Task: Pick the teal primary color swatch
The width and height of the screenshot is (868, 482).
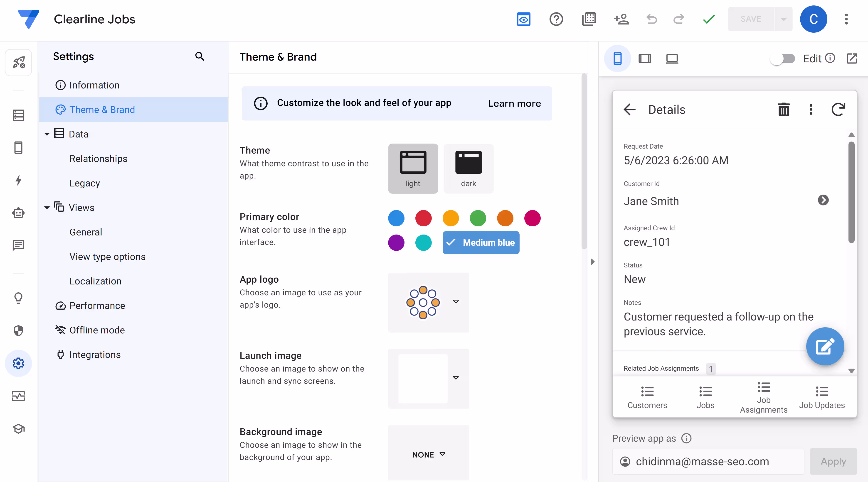Action: [x=423, y=242]
